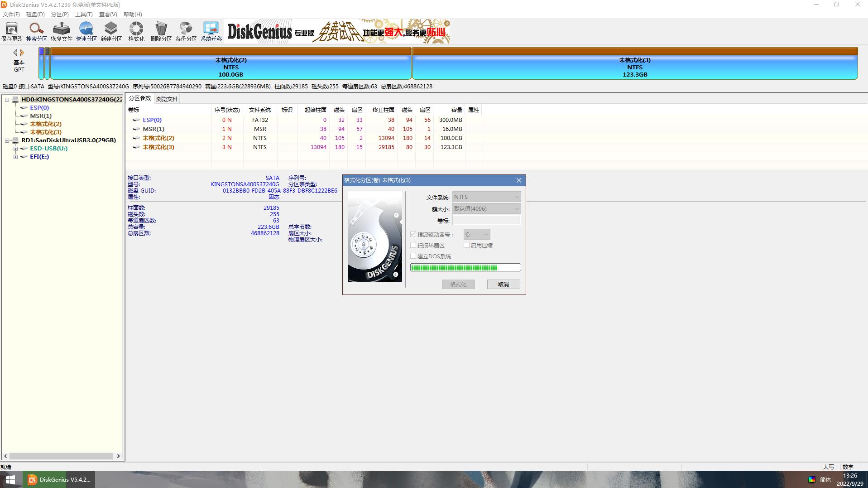The height and width of the screenshot is (488, 868).
Task: Click the 新建分区 (New Partition) icon
Action: (x=111, y=32)
